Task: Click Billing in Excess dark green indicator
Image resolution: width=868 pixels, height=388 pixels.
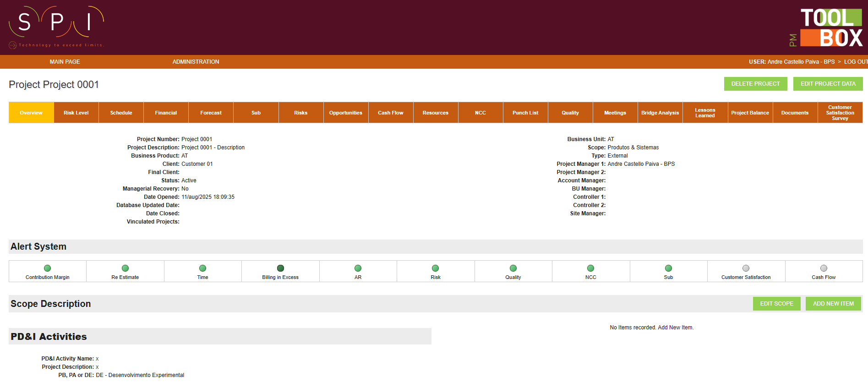Action: 280,268
